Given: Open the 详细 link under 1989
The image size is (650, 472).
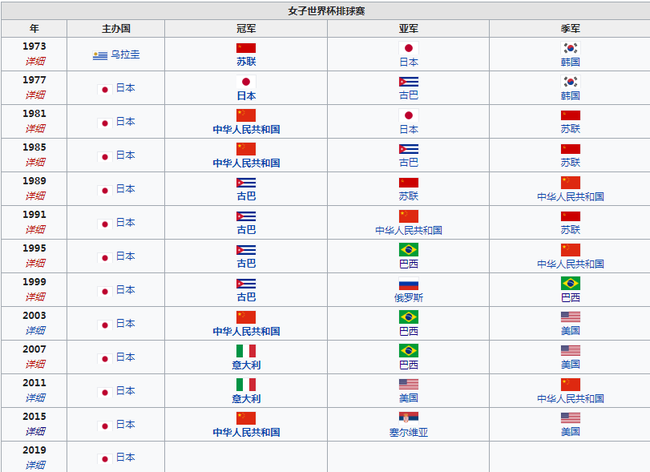Looking at the screenshot, I should 35,196.
